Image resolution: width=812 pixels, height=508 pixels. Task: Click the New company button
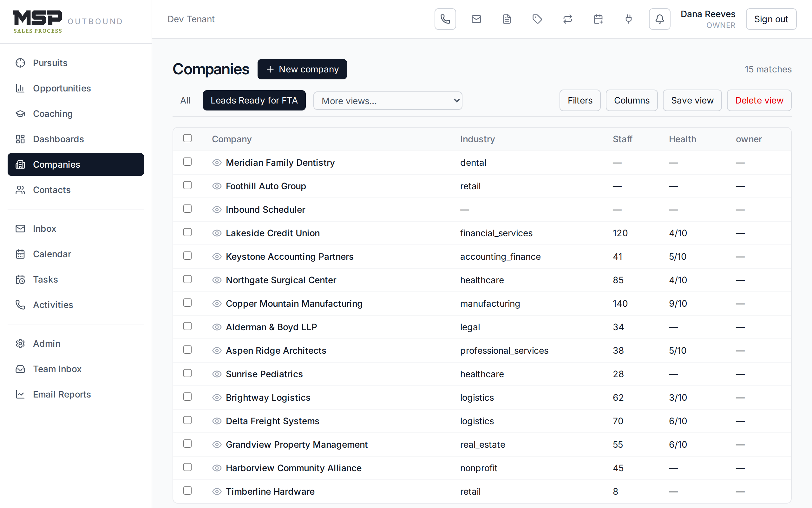coord(302,69)
